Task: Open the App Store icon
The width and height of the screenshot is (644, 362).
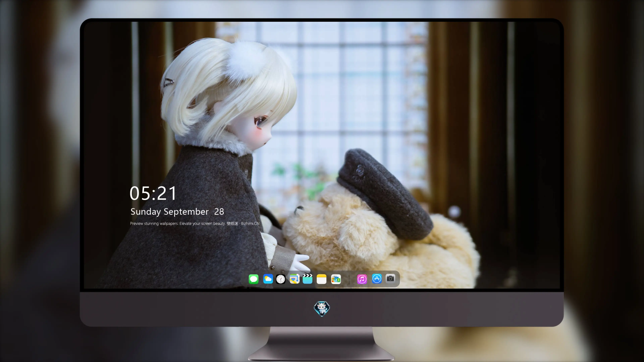Action: 377,279
